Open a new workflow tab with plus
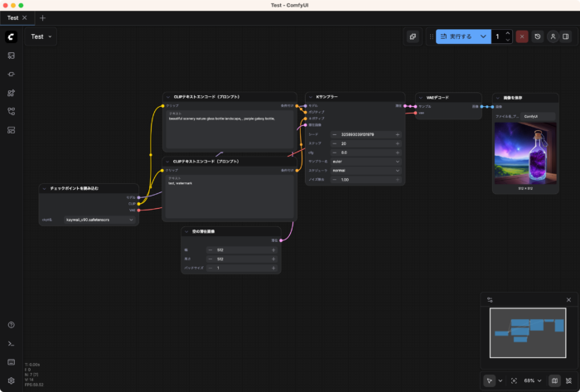 (43, 17)
